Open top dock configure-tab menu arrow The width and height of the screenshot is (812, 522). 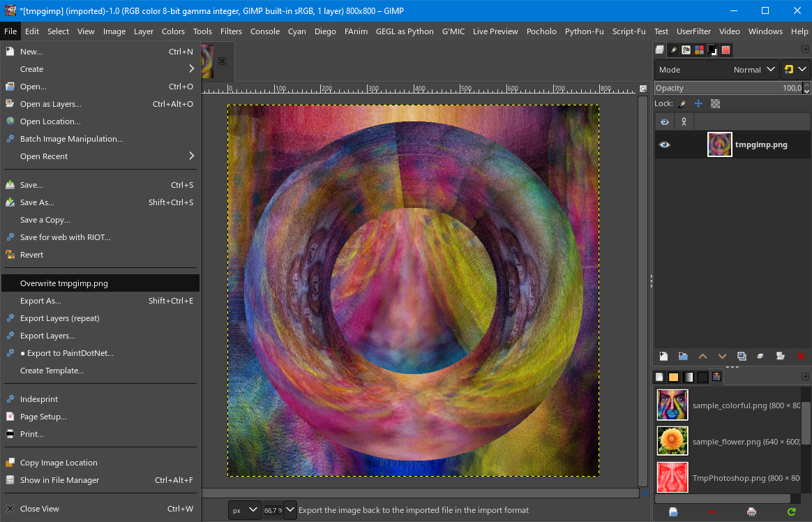click(805, 49)
